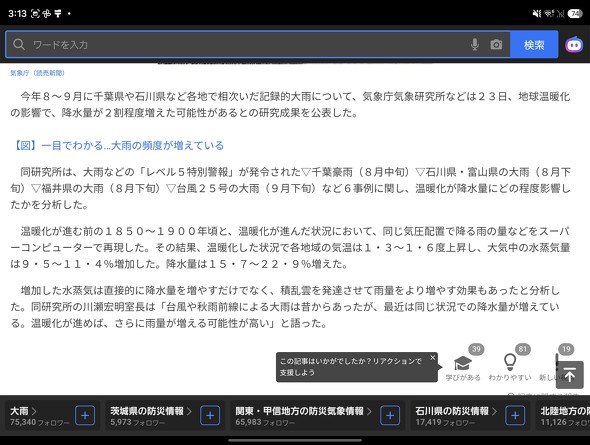
Task: Tap the 5,973フォロワー count text
Action: [137, 422]
